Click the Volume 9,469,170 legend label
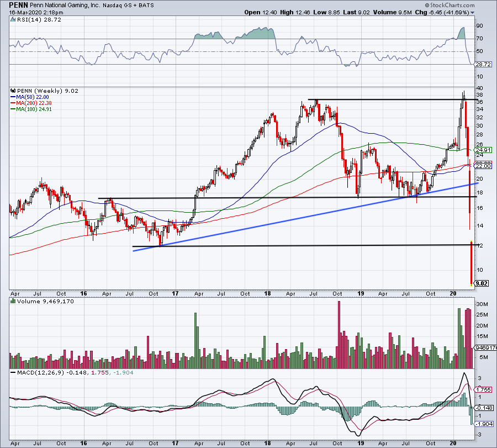 click(x=45, y=301)
